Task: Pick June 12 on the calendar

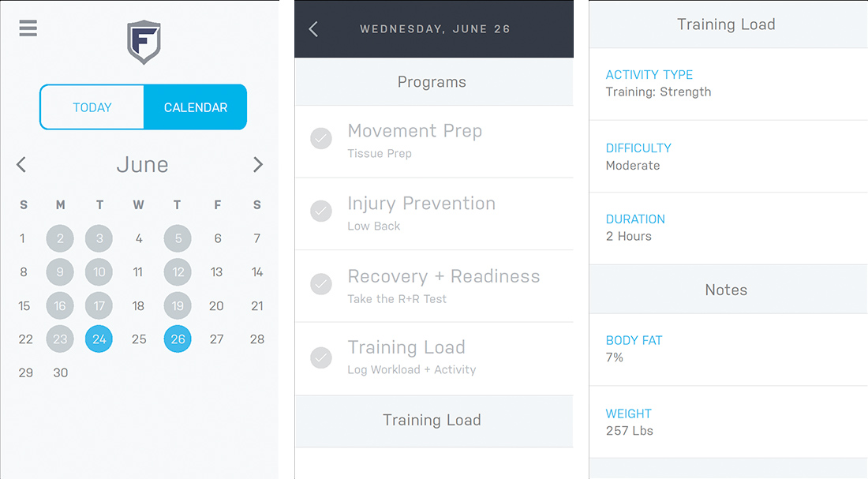Action: 178,272
